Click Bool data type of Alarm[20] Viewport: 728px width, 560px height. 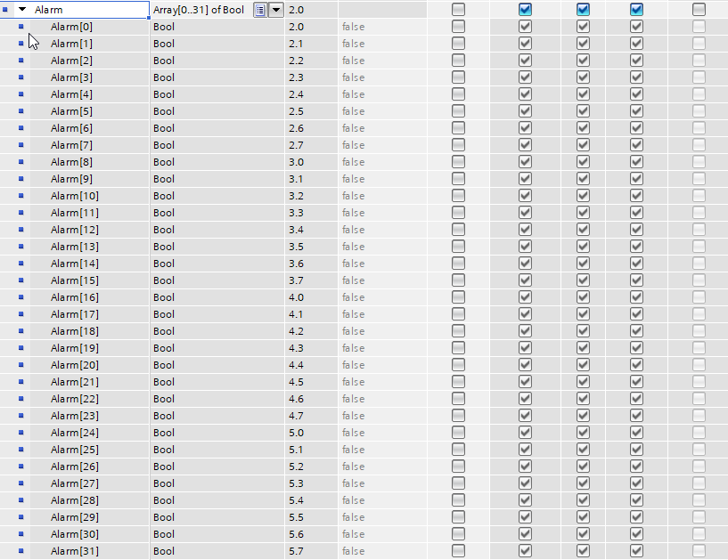tap(164, 365)
